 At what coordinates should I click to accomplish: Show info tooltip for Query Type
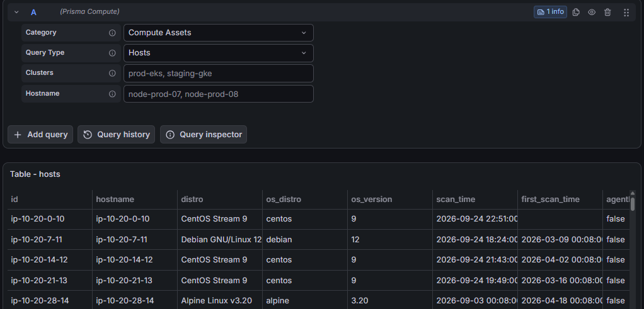tap(112, 53)
